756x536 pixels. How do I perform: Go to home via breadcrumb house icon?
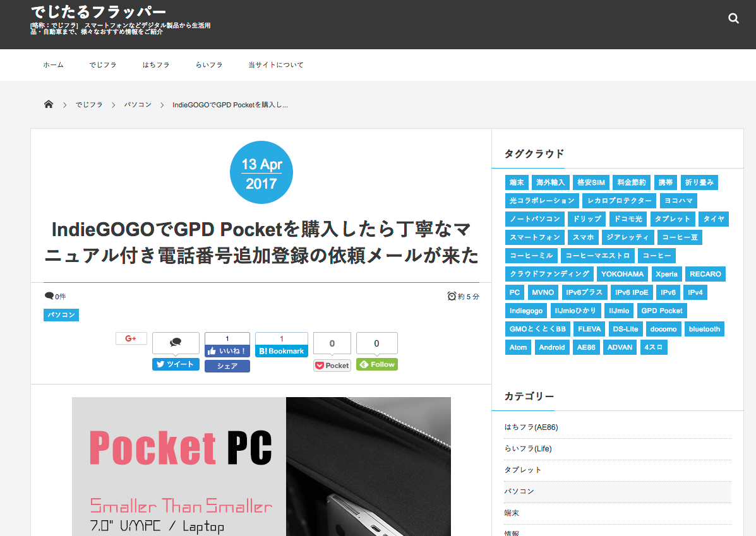click(49, 104)
